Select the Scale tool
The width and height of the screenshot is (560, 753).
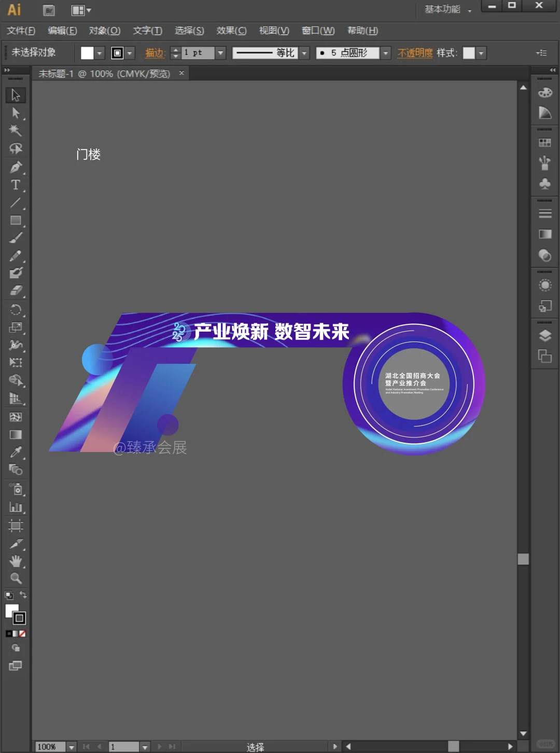coord(16,327)
